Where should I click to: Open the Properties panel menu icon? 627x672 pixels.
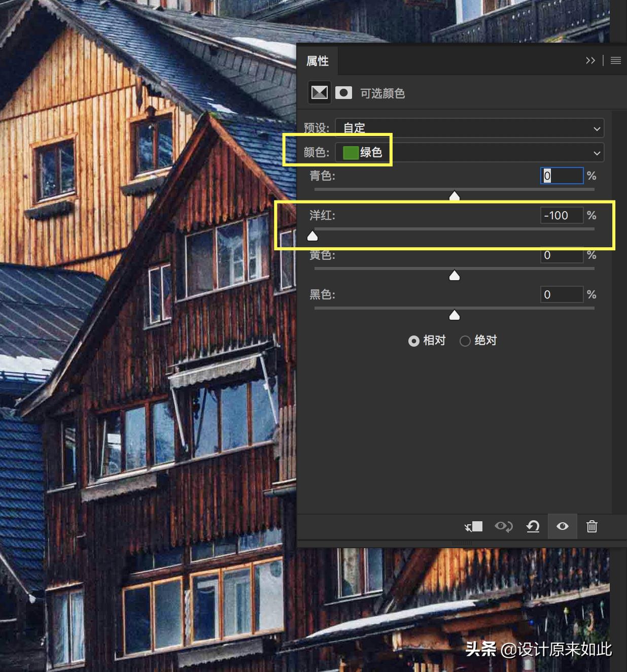(x=616, y=60)
